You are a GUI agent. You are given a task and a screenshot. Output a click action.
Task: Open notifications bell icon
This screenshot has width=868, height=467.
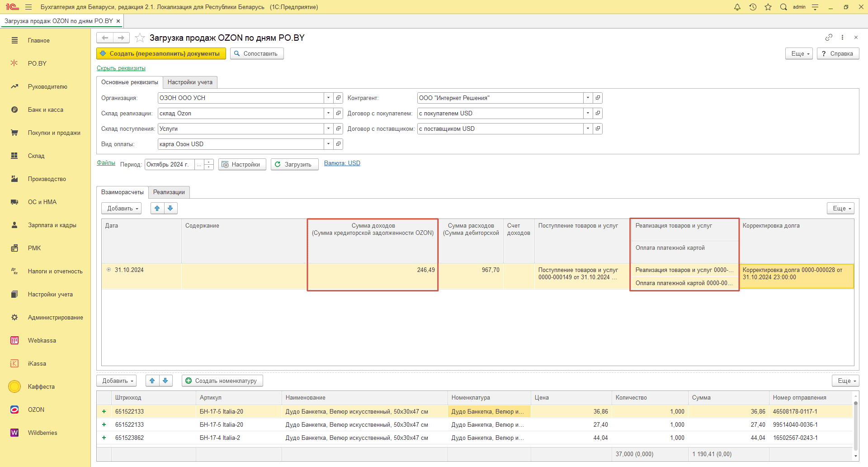pyautogui.click(x=737, y=7)
